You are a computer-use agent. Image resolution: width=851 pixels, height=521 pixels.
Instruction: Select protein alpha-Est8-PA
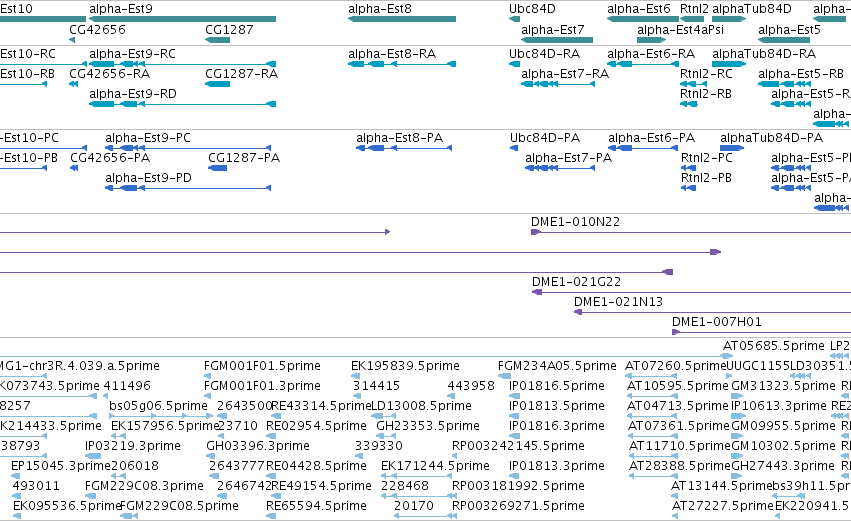pos(399,138)
